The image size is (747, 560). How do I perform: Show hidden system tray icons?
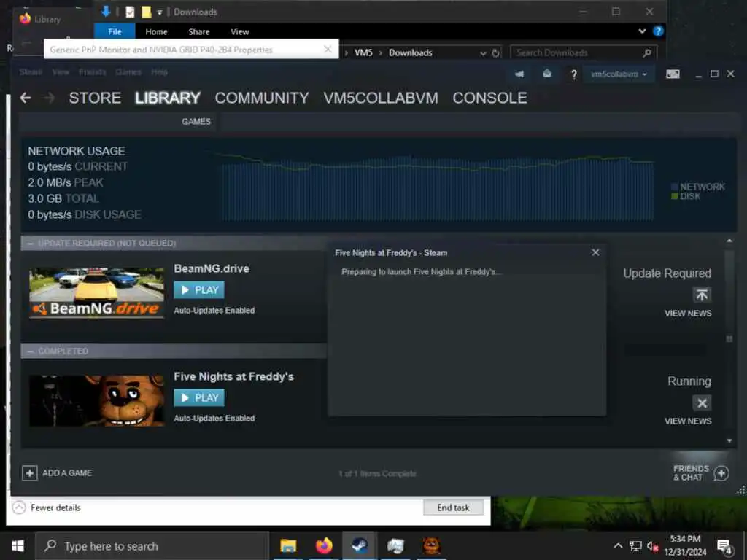618,546
